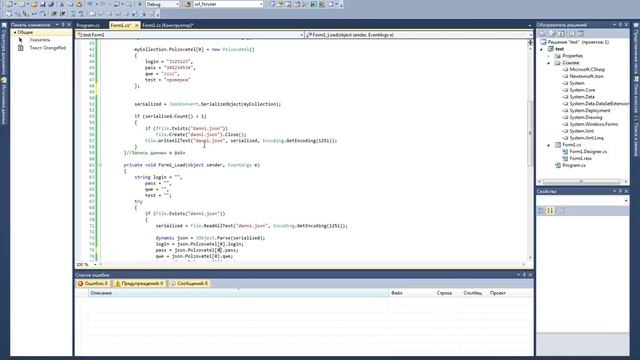Click first icon in Solution Explorer toolbar
The image size is (640, 360).
tap(542, 33)
